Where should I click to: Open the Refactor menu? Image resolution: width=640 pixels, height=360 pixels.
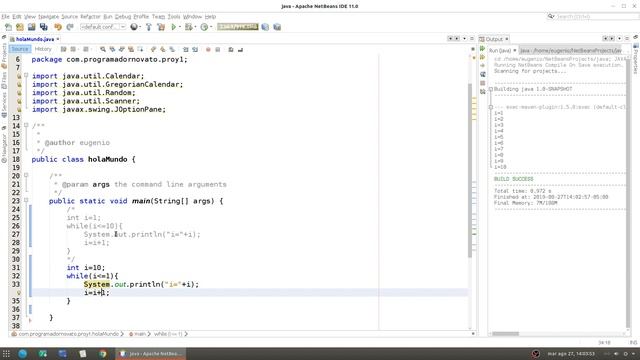(x=90, y=17)
